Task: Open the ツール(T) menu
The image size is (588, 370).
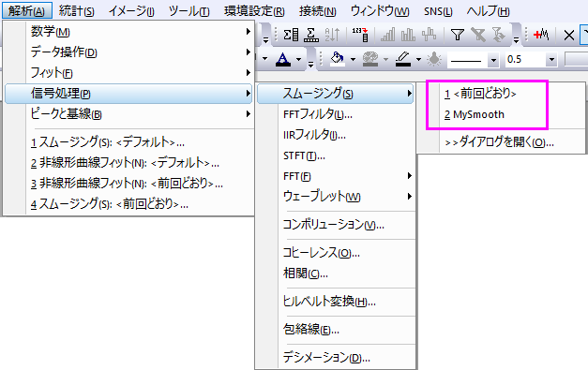Action: (x=189, y=11)
